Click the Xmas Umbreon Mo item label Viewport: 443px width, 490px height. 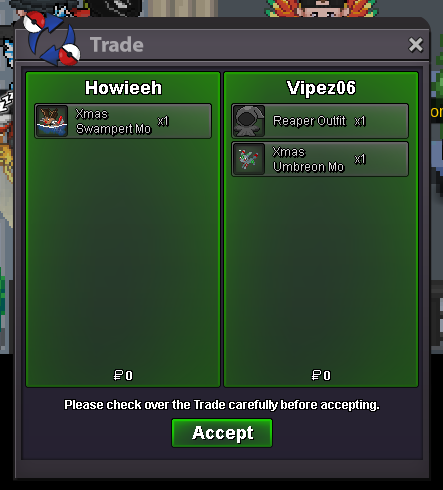(308, 159)
